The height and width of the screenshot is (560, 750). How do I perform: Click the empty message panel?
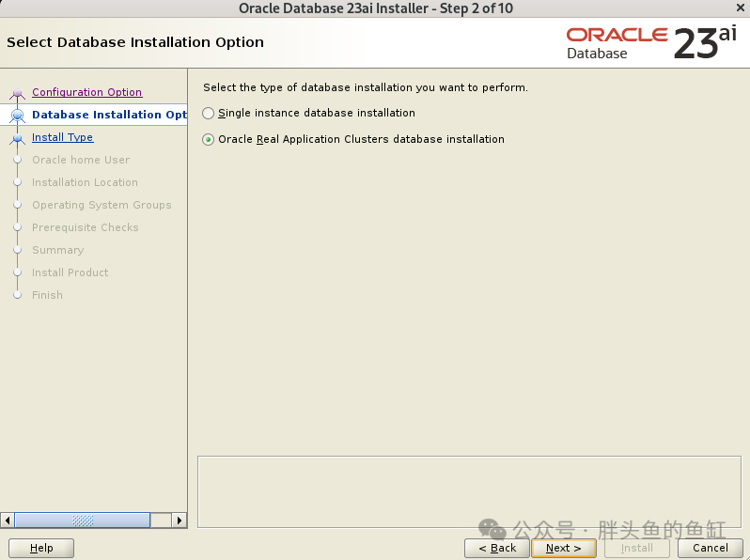(x=469, y=492)
